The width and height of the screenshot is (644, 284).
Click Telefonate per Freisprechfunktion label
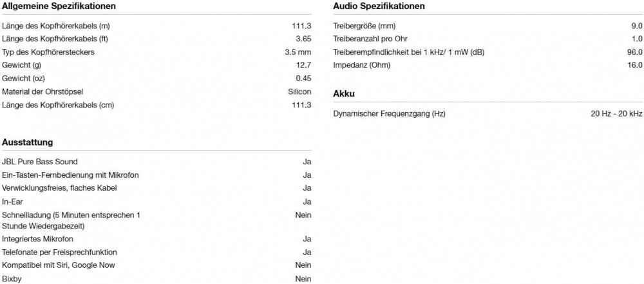tap(59, 252)
